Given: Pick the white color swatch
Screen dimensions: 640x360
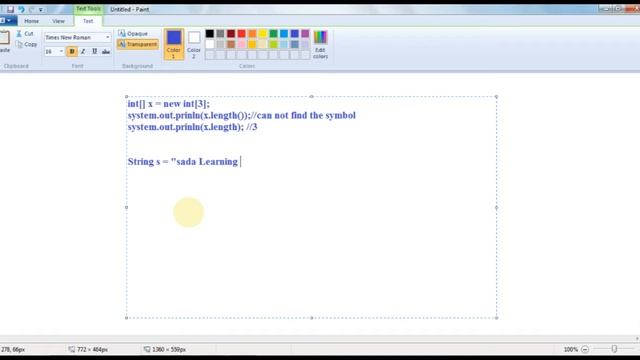Looking at the screenshot, I should click(x=210, y=44).
